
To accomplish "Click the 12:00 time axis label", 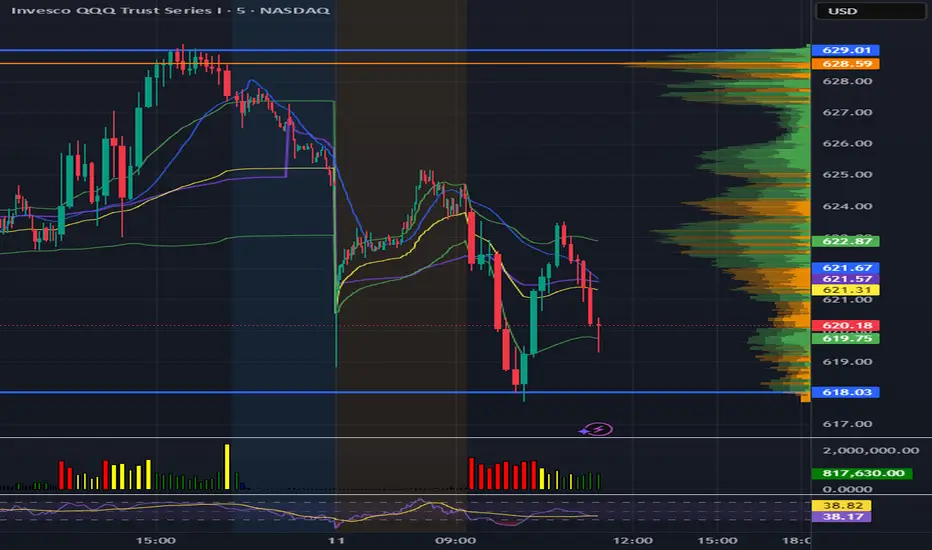I will [633, 540].
